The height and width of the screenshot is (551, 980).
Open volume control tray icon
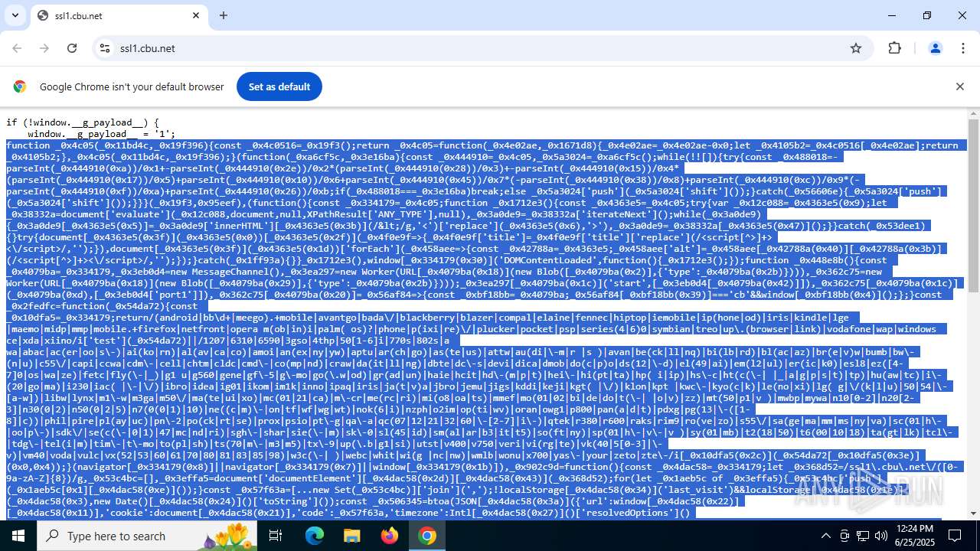pos(881,536)
